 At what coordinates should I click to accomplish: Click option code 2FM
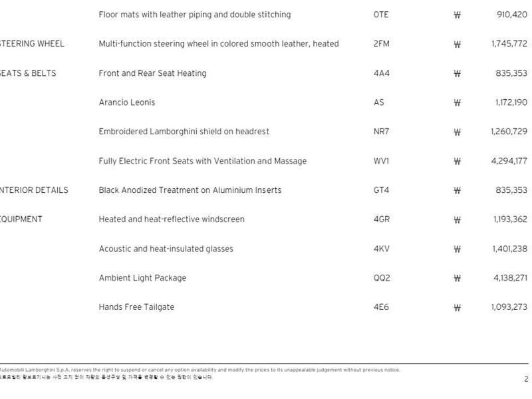coord(382,44)
